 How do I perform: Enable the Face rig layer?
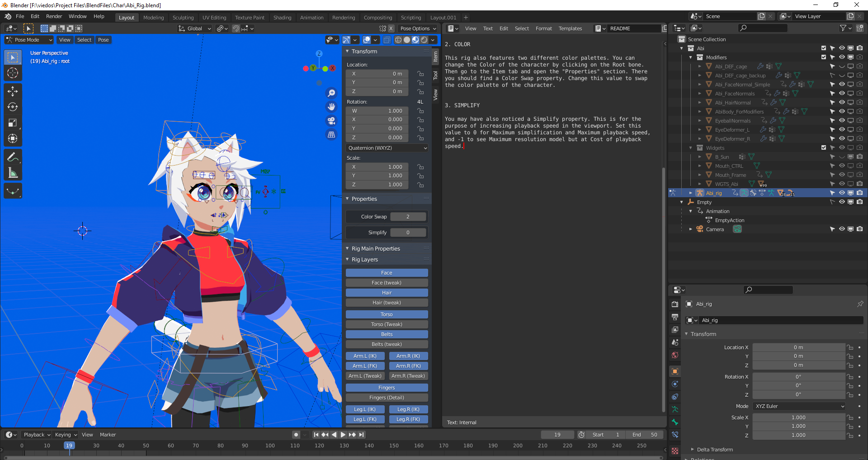(x=387, y=272)
